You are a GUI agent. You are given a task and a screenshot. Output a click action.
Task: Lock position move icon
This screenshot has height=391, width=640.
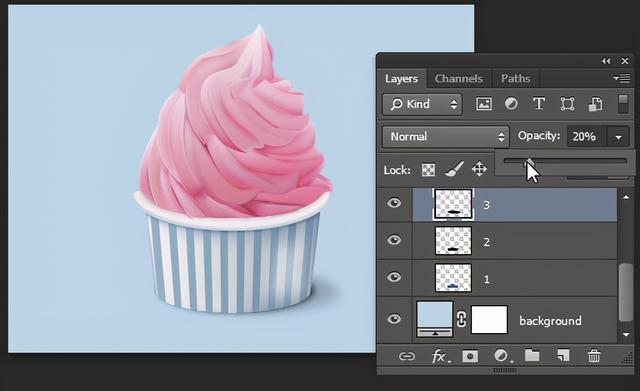pos(479,169)
